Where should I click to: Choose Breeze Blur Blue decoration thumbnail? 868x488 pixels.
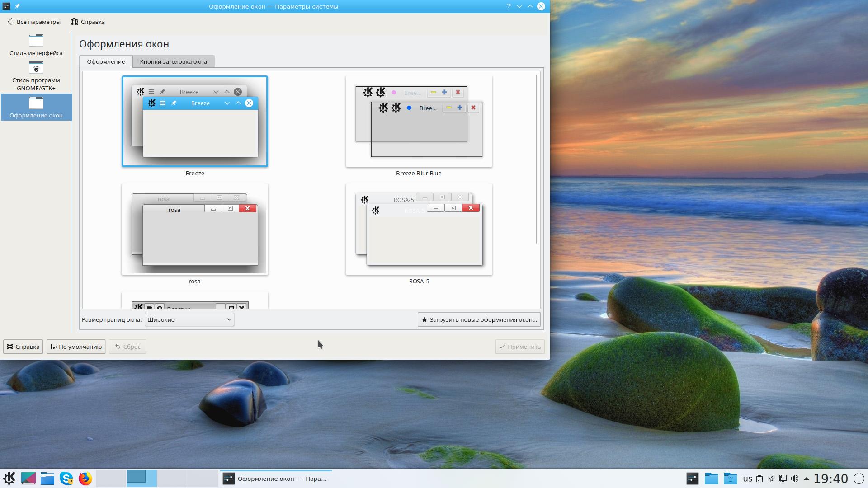click(x=419, y=122)
